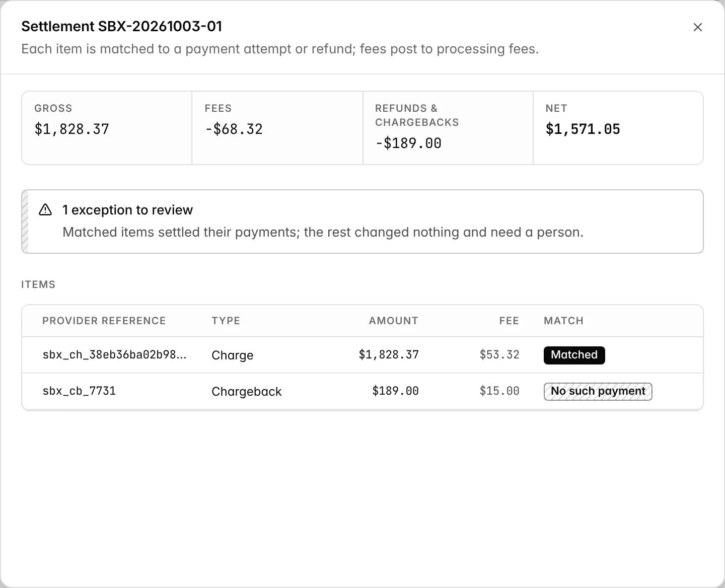Click the "Each item is matched" subtitle text

(x=280, y=49)
